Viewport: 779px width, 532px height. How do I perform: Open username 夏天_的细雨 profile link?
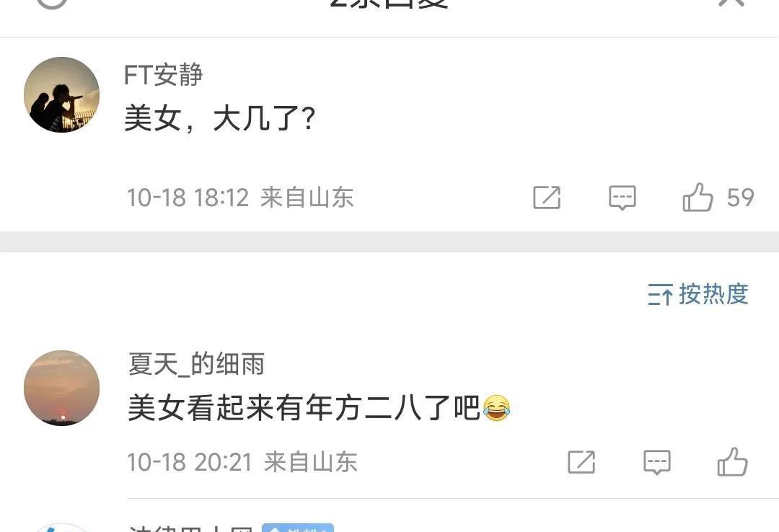tap(196, 363)
